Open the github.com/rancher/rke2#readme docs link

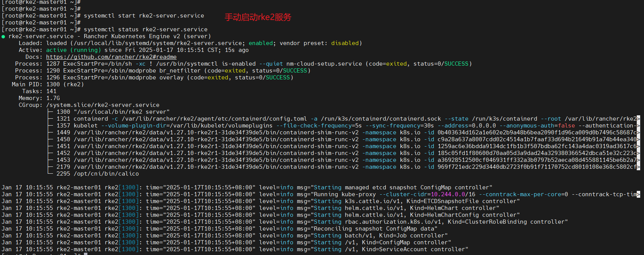(x=111, y=57)
